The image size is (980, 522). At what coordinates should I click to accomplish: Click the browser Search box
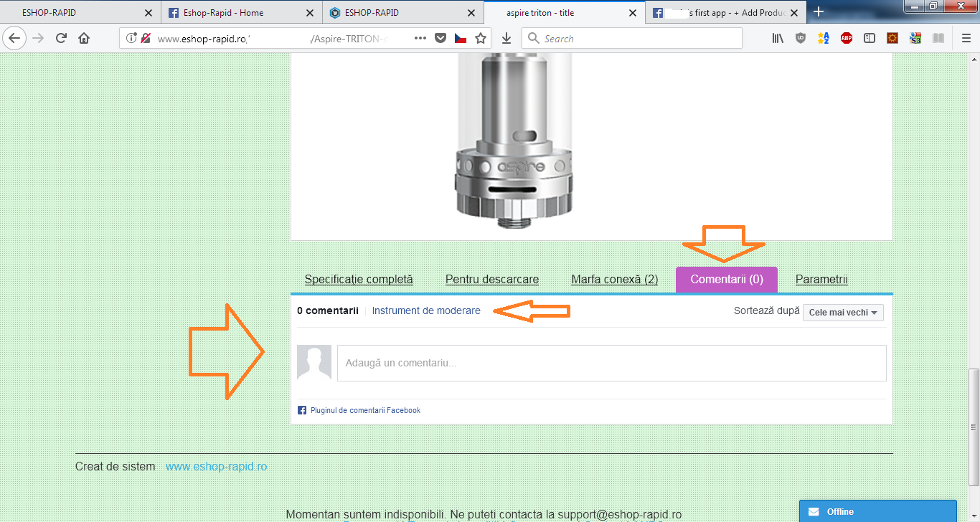click(x=631, y=39)
